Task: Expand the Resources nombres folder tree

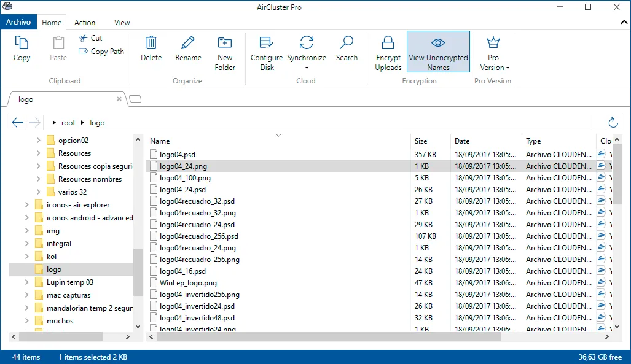Action: [38, 179]
